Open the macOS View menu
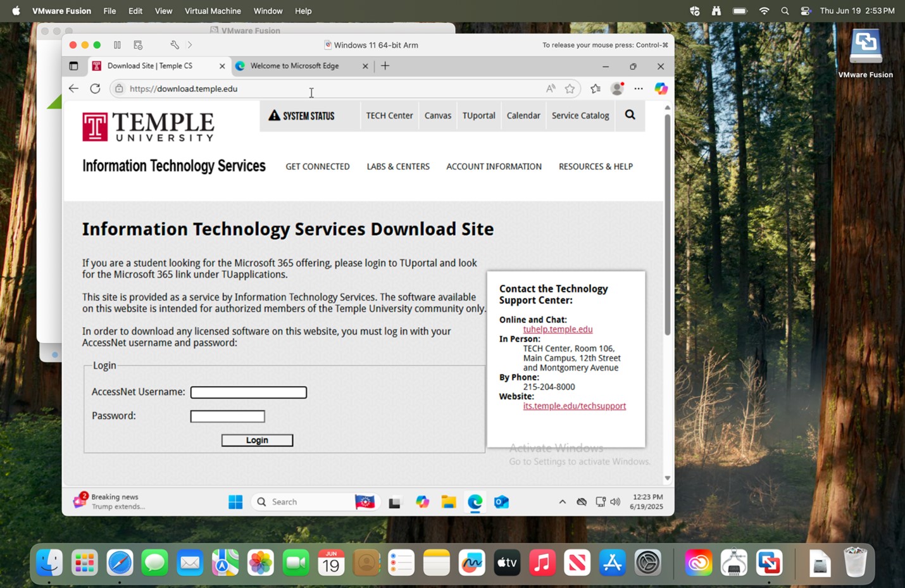This screenshot has height=588, width=905. pyautogui.click(x=163, y=11)
